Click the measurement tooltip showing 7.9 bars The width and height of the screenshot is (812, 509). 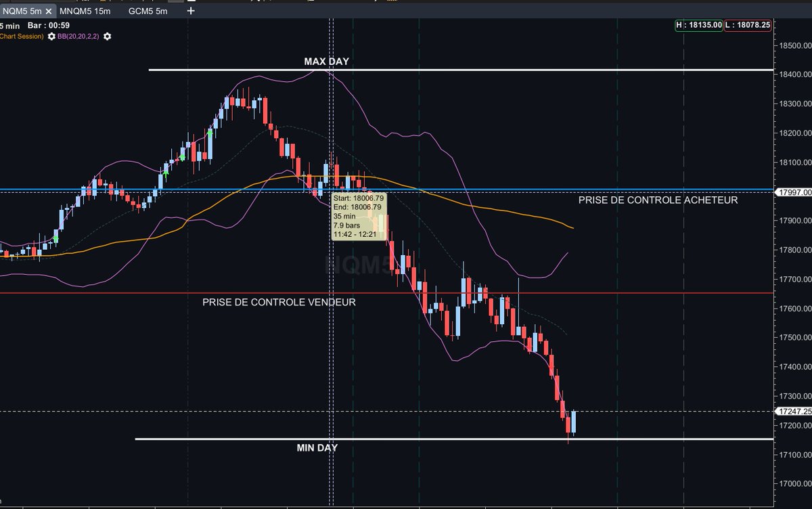point(359,216)
